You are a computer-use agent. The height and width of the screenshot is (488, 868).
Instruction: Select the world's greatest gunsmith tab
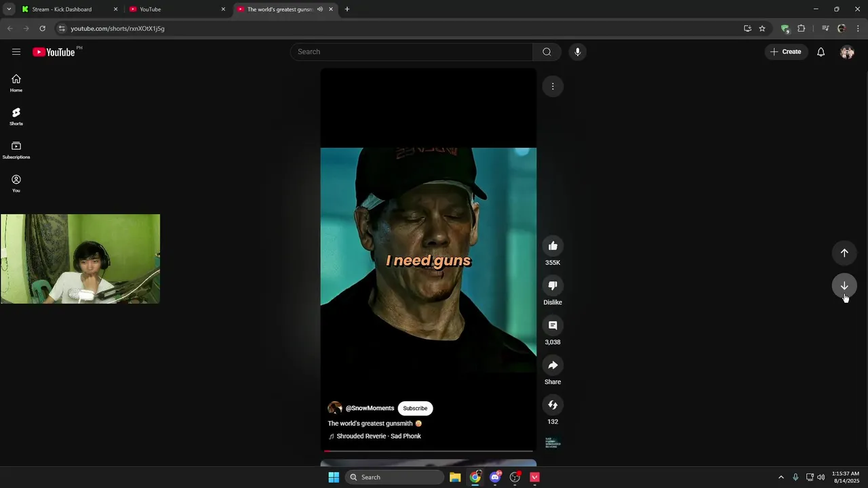tap(285, 9)
